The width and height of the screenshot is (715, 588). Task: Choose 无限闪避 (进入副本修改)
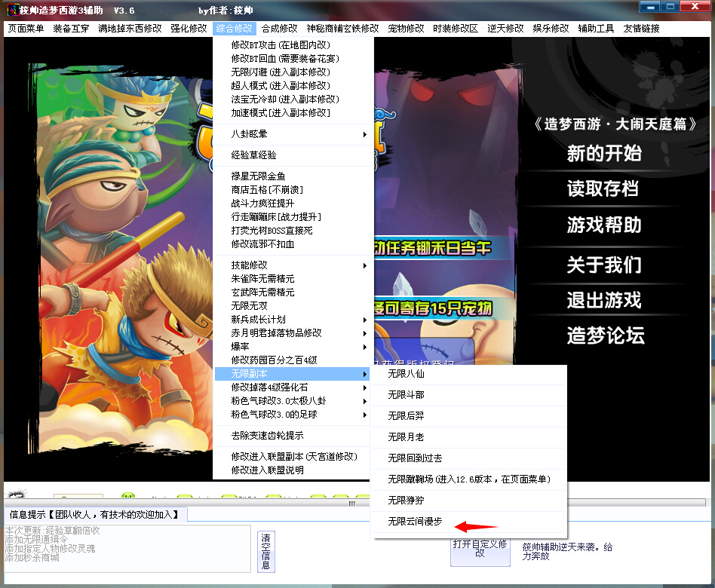tap(292, 72)
